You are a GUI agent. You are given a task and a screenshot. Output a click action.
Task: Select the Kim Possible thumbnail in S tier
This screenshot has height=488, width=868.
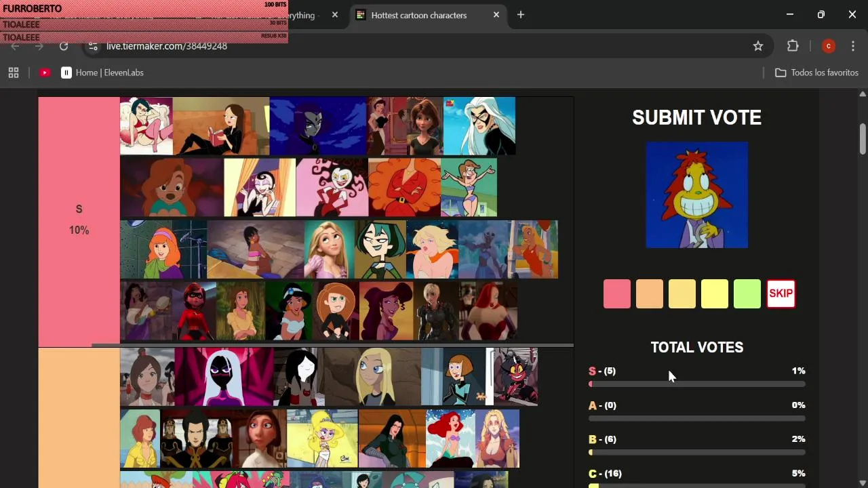(x=336, y=311)
